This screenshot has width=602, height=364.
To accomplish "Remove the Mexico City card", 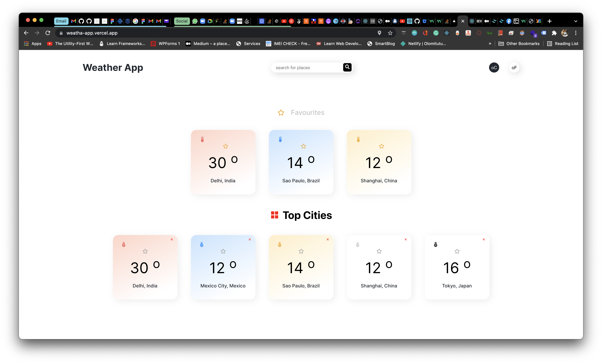I will 250,239.
